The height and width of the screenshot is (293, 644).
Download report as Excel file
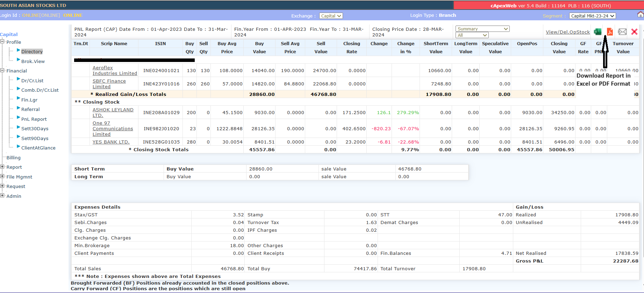[x=598, y=32]
